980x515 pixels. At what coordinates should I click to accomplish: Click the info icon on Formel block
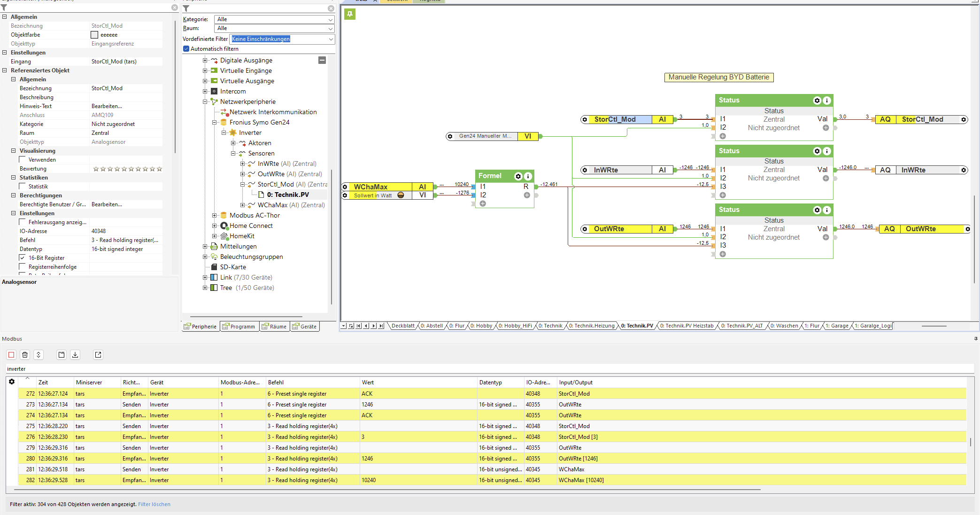528,176
